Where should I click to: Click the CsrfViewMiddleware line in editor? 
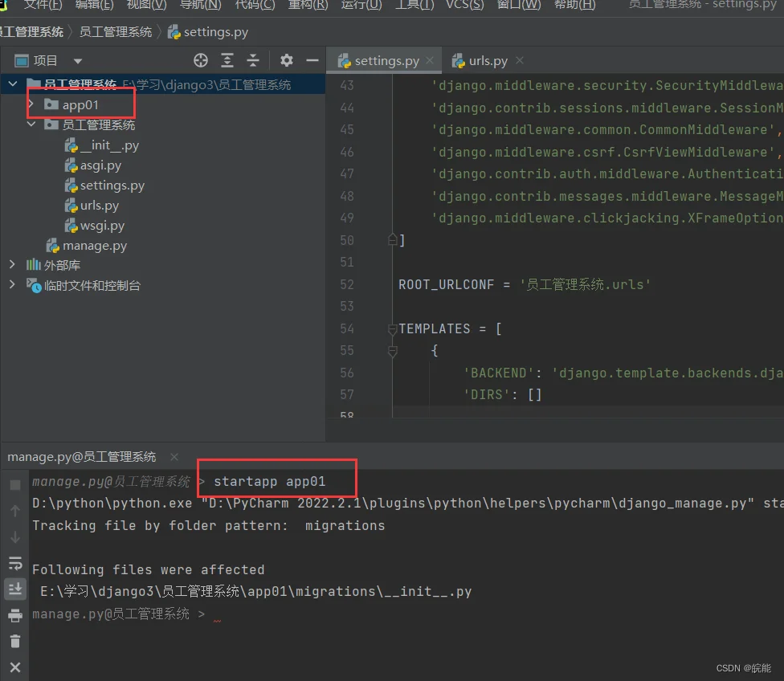607,152
